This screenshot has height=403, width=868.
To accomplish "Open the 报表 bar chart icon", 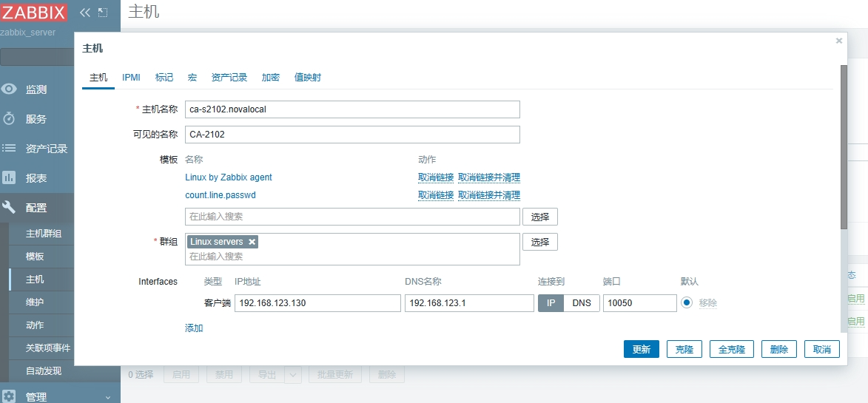I will coord(9,177).
